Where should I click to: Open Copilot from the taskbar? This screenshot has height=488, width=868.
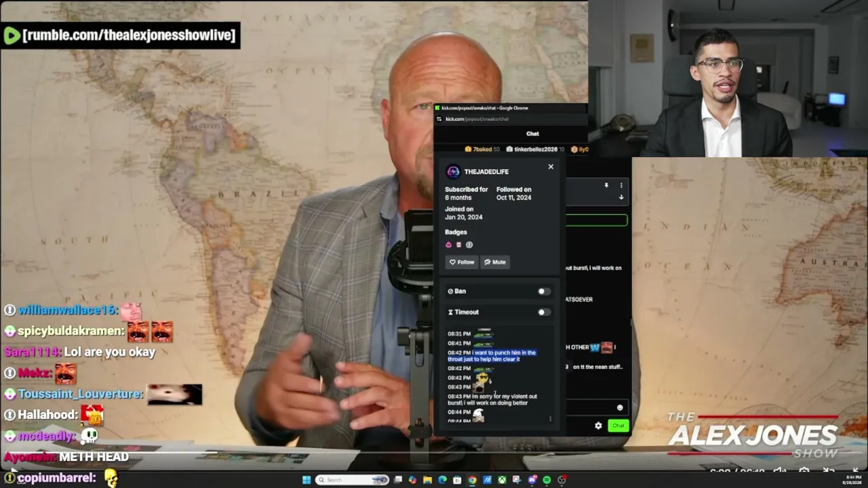tap(412, 480)
